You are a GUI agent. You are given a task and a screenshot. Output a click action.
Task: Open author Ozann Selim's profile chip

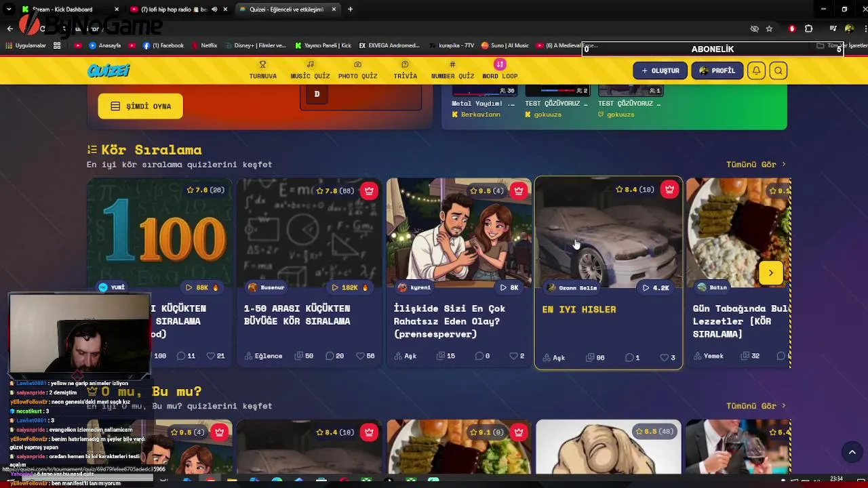pyautogui.click(x=573, y=287)
